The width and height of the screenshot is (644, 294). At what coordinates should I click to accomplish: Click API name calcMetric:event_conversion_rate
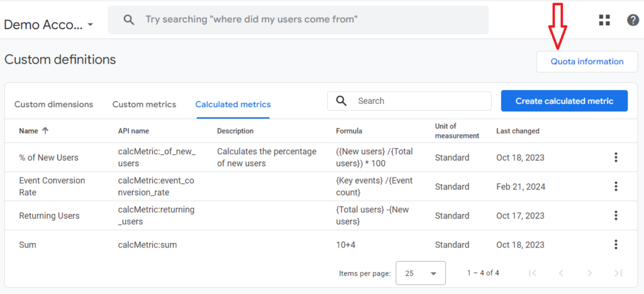click(x=156, y=186)
